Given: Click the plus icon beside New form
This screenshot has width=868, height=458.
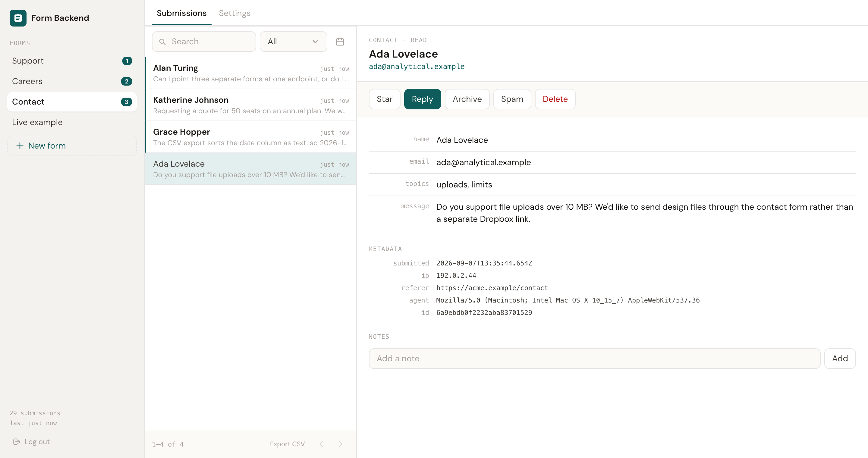Looking at the screenshot, I should (20, 146).
